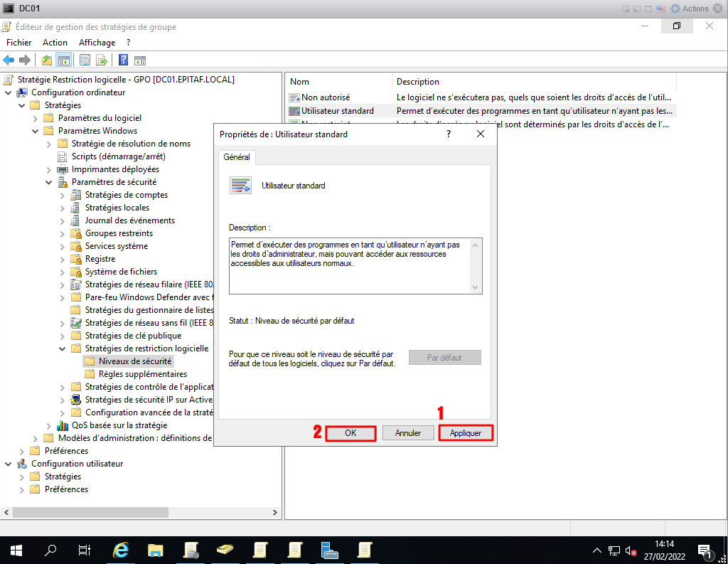
Task: Open the Affichage menu
Action: tap(97, 43)
